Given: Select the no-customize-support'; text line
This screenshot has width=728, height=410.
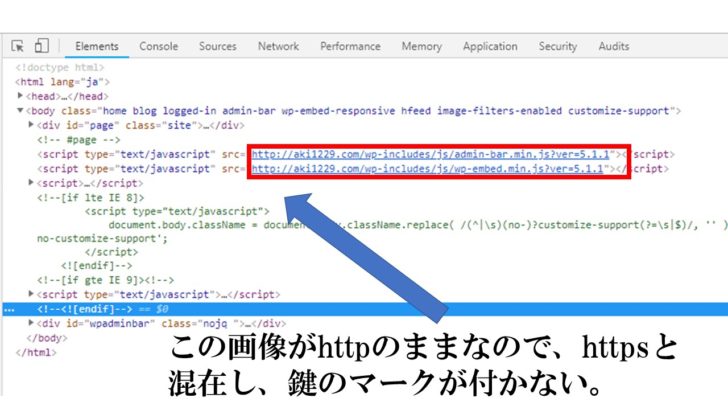Looking at the screenshot, I should coord(102,239).
